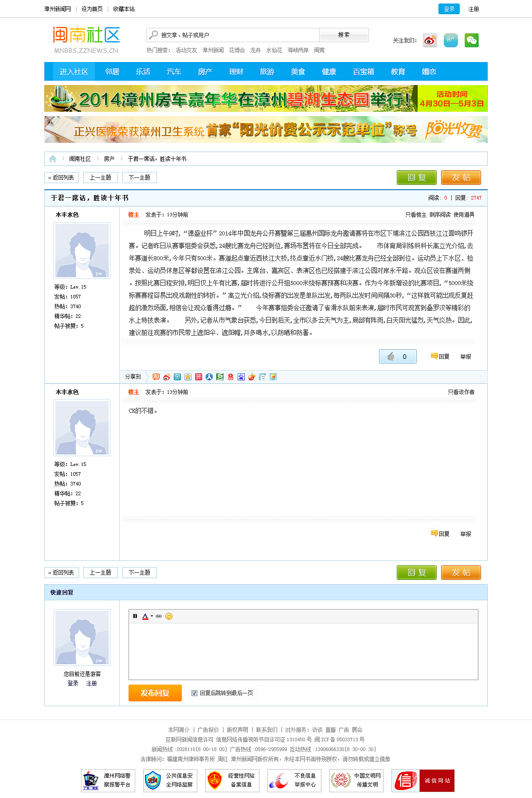Click 房产 breadcrumb link
Image resolution: width=532 pixels, height=798 pixels.
[110, 159]
